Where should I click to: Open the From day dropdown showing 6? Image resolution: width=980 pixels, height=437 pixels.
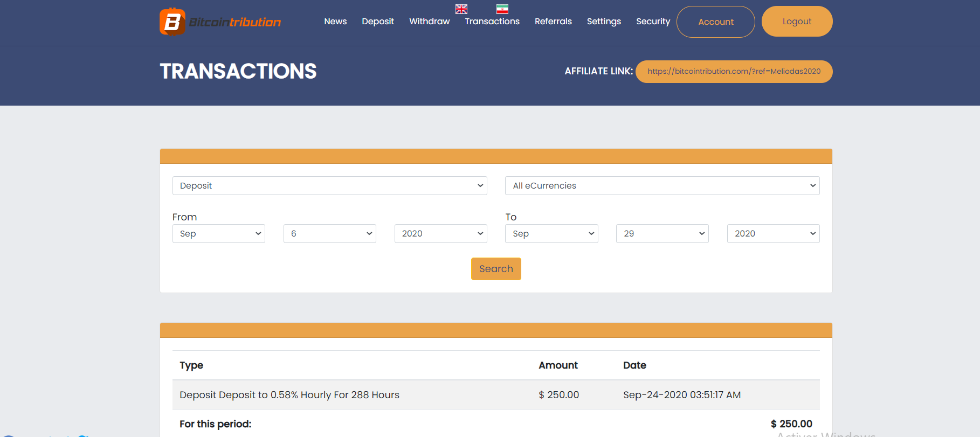[330, 233]
